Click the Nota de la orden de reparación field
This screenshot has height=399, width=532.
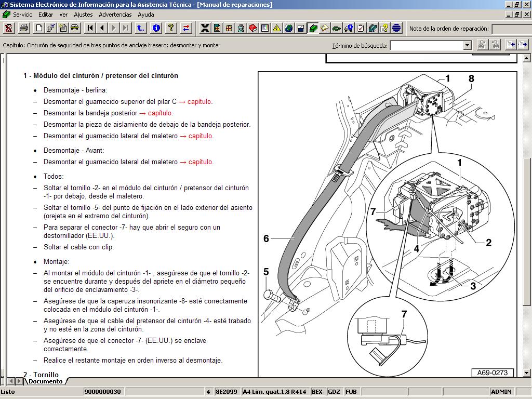click(512, 29)
